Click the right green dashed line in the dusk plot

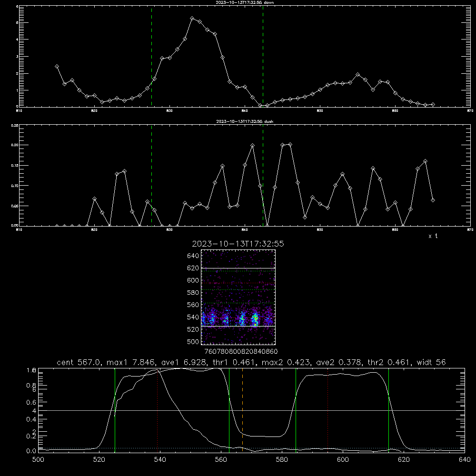tap(263, 175)
